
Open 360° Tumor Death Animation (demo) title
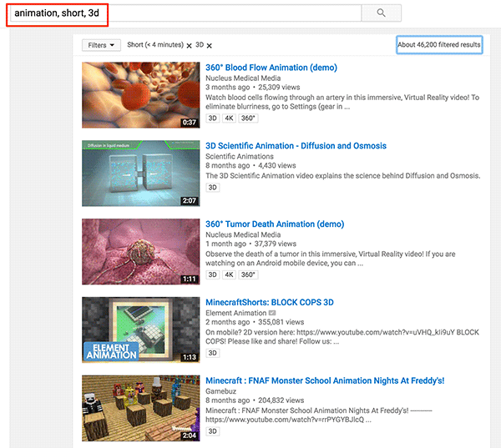274,224
